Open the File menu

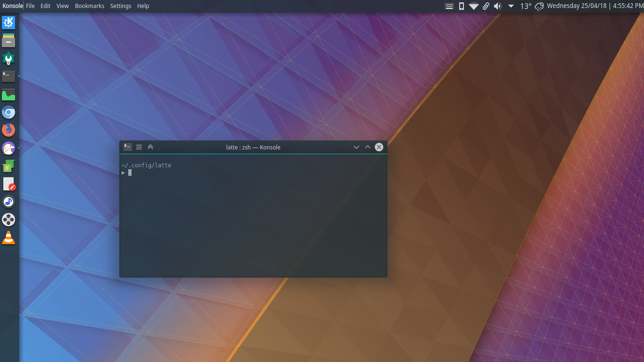(30, 6)
